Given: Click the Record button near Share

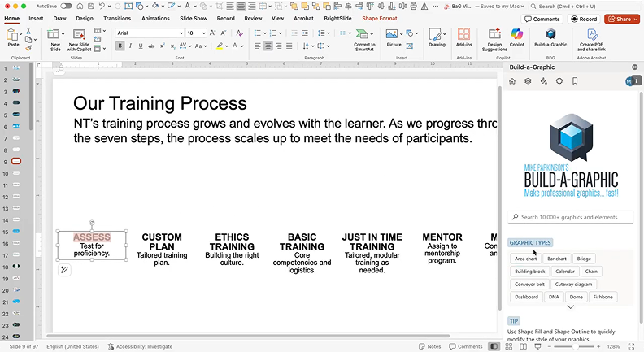Looking at the screenshot, I should pos(584,19).
